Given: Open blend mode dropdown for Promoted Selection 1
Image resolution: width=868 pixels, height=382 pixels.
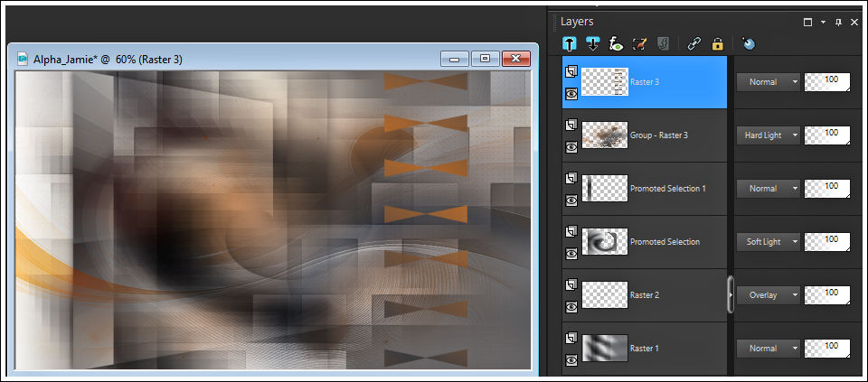Looking at the screenshot, I should pos(769,189).
